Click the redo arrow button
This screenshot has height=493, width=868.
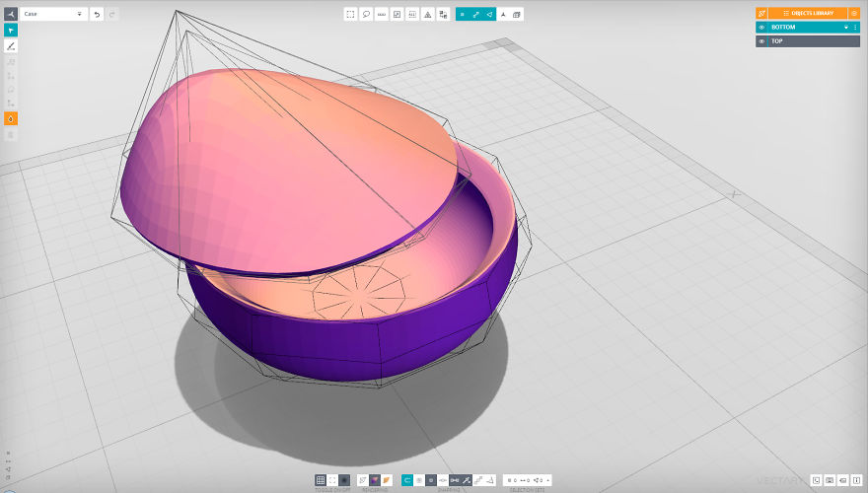point(111,14)
